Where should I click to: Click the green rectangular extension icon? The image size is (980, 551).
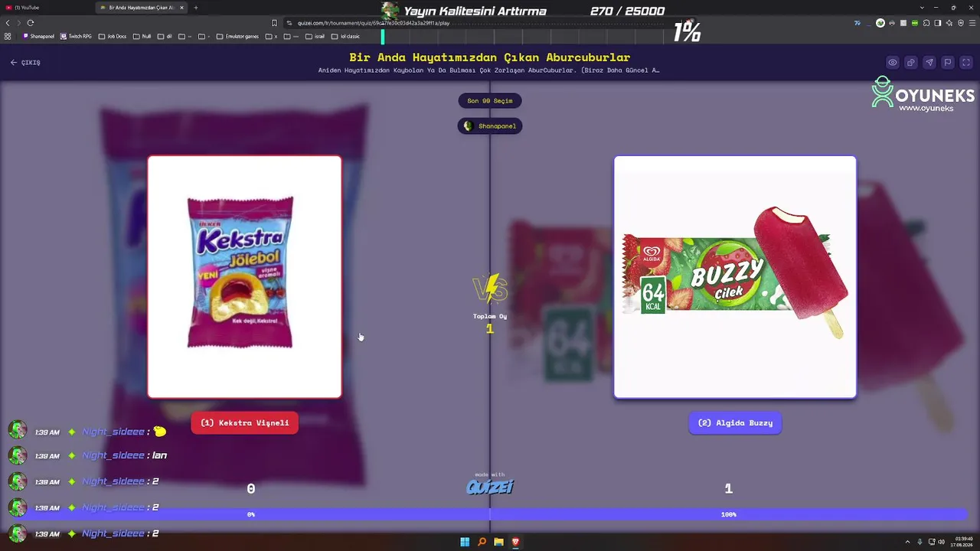pos(915,23)
